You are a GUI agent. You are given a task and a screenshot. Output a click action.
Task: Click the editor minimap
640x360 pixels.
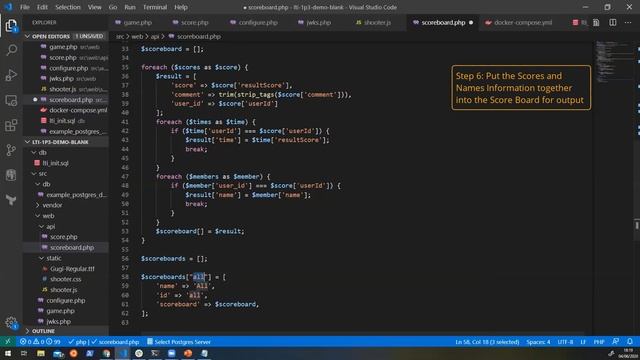[x=613, y=61]
